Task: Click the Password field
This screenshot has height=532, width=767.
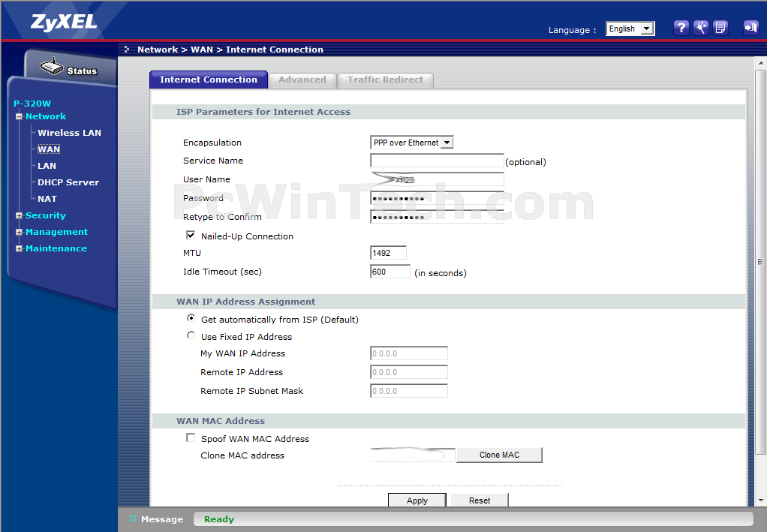Action: pos(437,198)
